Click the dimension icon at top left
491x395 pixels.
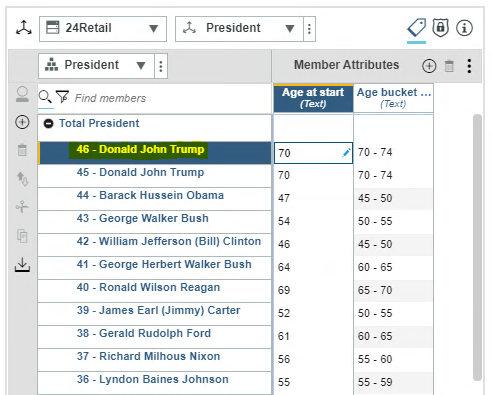click(24, 28)
